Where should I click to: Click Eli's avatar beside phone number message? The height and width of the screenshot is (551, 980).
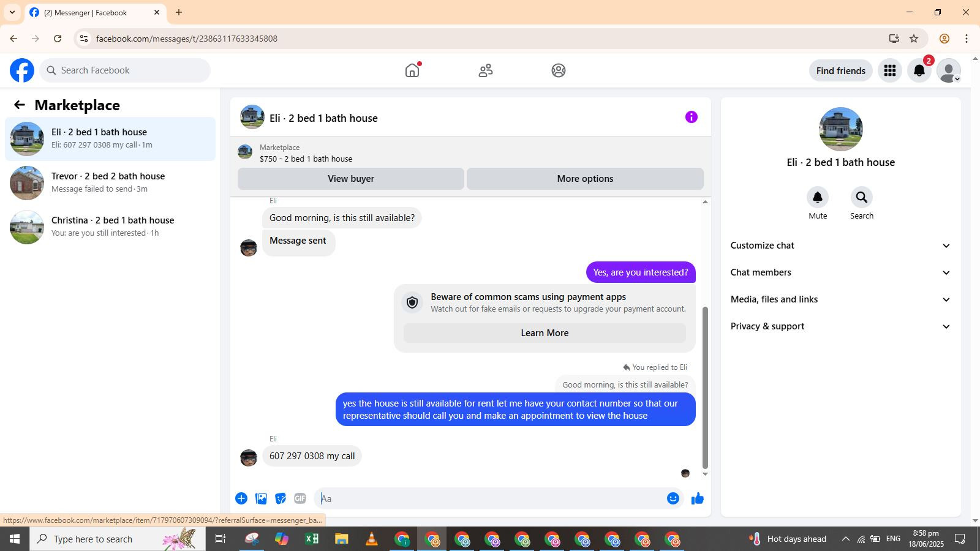point(249,458)
